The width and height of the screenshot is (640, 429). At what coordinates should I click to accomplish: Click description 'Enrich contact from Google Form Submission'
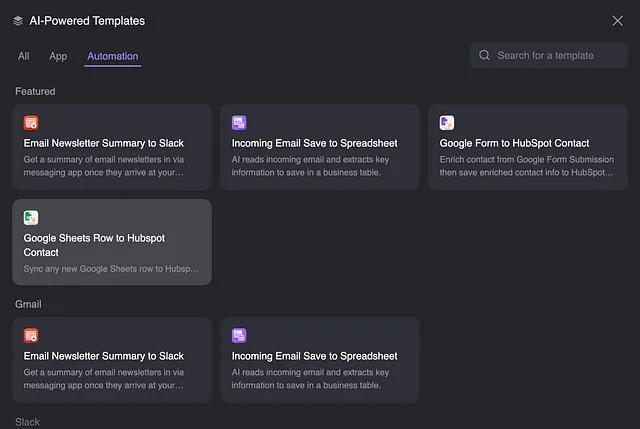tap(527, 166)
